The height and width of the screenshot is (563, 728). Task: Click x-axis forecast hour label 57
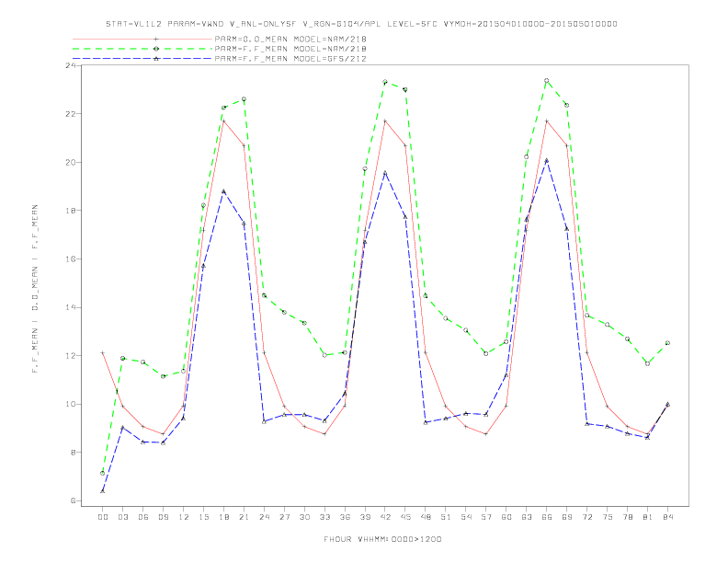(486, 517)
